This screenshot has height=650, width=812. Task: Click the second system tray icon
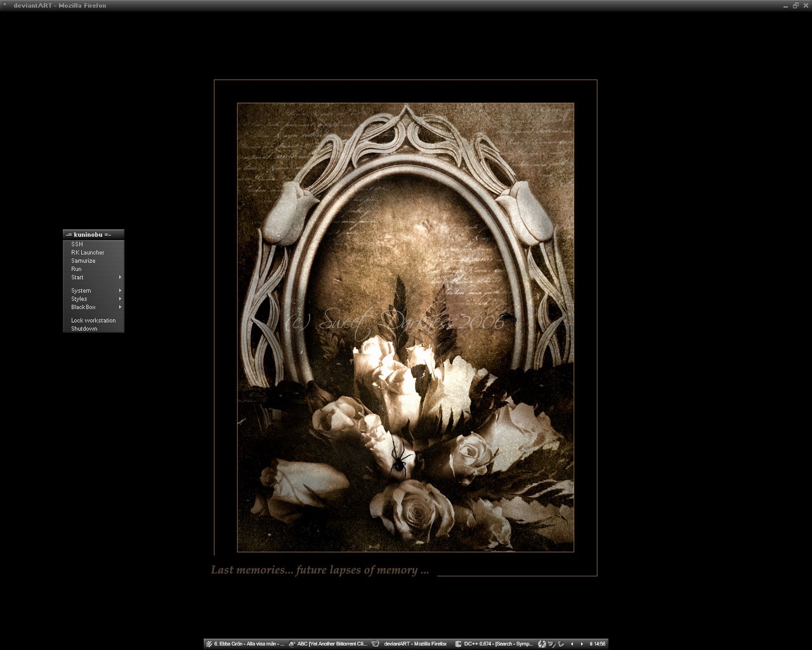551,644
